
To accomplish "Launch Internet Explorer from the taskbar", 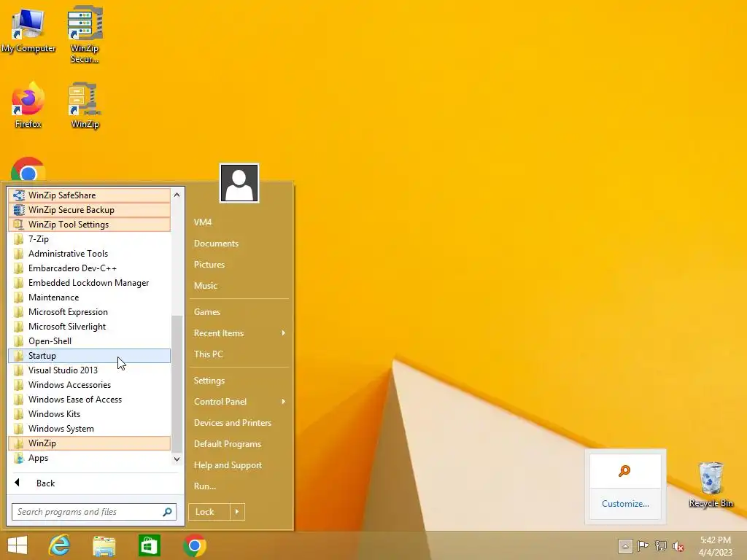I will coord(60,545).
